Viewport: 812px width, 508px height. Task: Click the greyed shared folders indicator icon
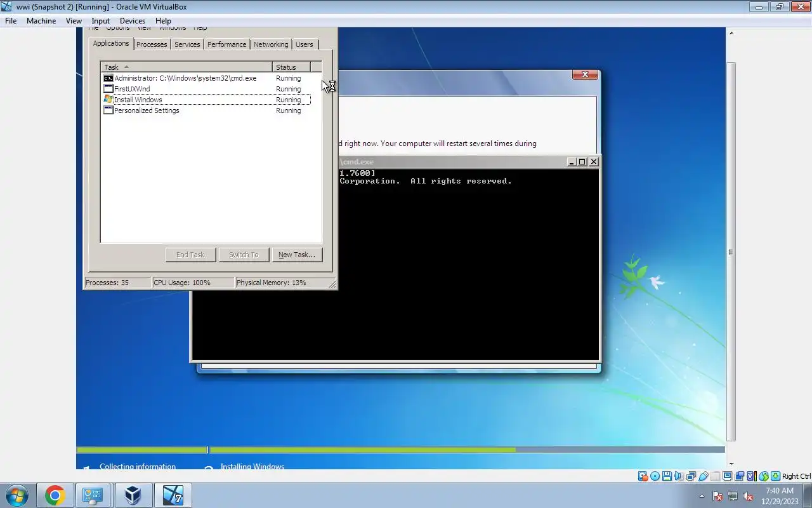(x=716, y=476)
